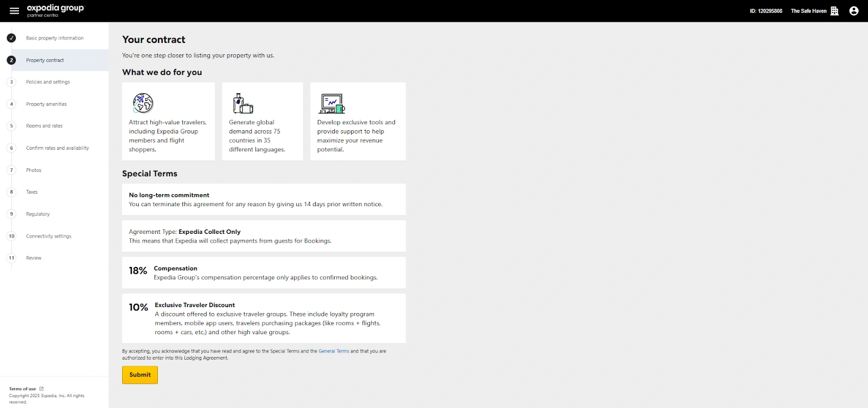Image resolution: width=868 pixels, height=408 pixels.
Task: Click the Special Terms heading
Action: click(x=150, y=174)
